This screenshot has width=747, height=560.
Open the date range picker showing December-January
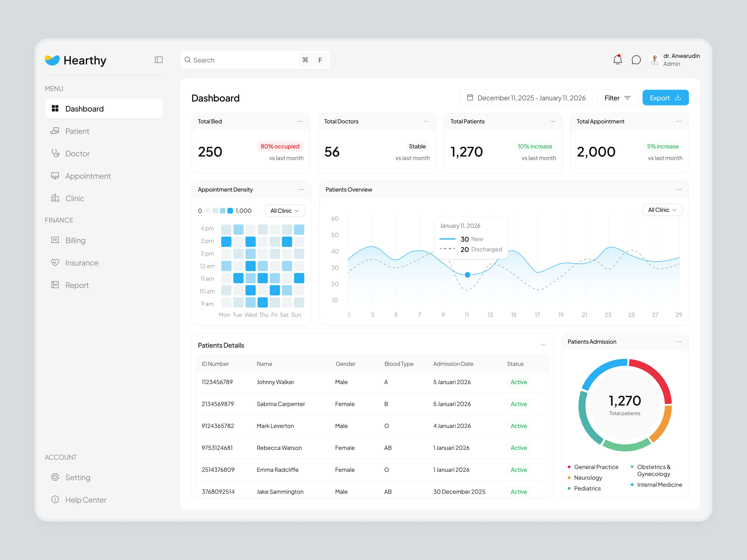coord(526,98)
